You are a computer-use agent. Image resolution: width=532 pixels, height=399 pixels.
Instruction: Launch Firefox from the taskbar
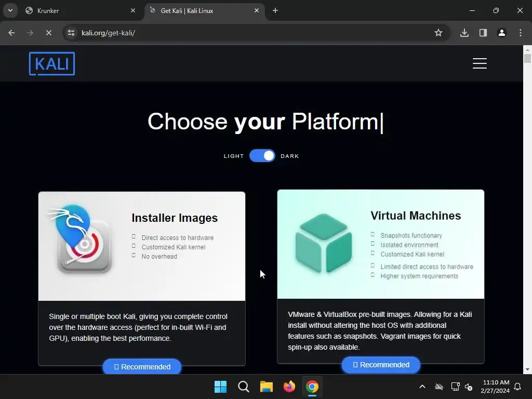(x=289, y=387)
